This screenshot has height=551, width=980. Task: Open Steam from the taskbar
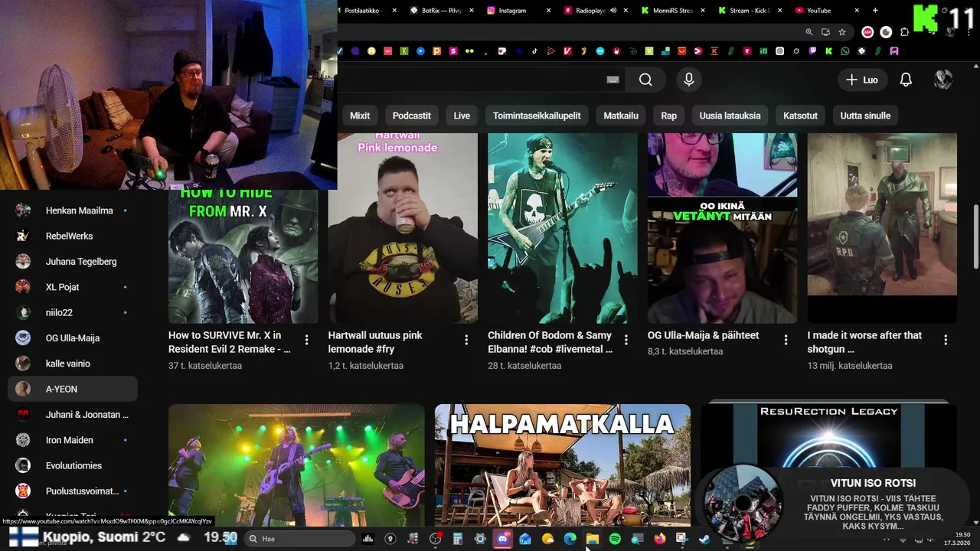[x=704, y=539]
